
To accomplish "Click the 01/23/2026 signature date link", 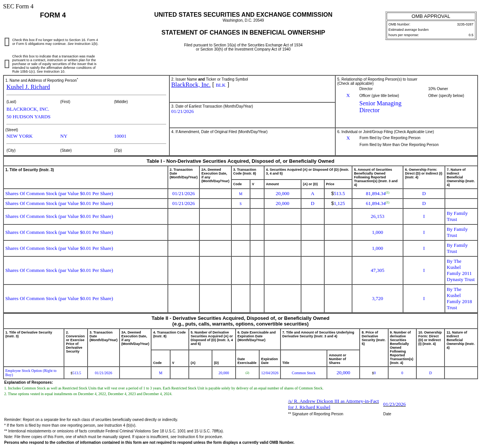I will (x=394, y=404).
